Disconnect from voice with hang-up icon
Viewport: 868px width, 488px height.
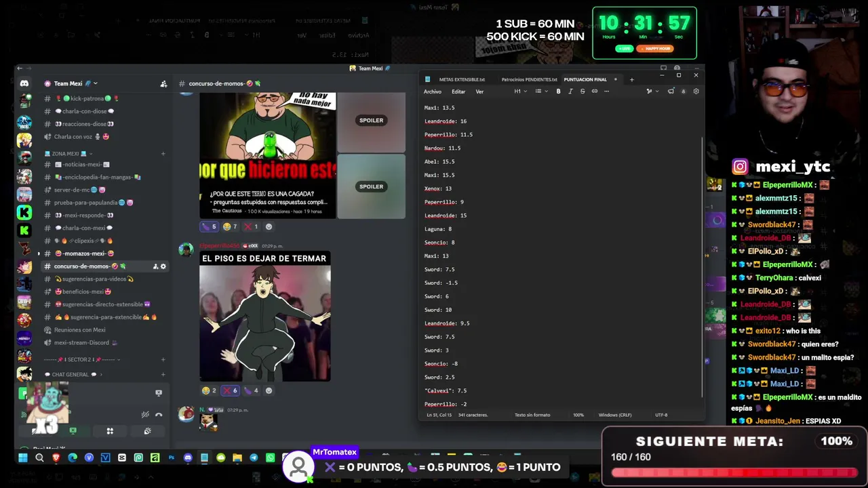pos(159,415)
